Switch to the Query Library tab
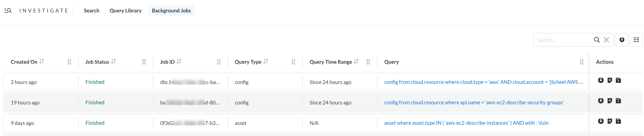 pos(126,10)
